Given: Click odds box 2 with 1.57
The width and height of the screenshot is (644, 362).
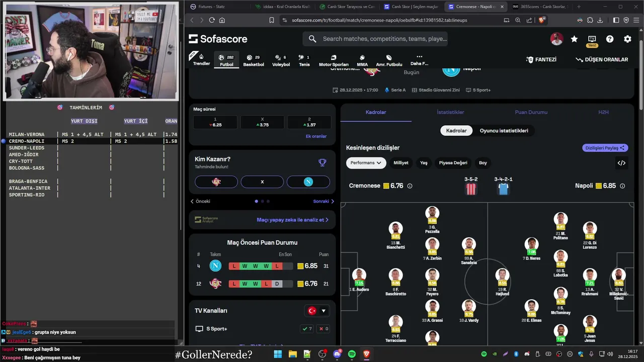Looking at the screenshot, I should pos(309,122).
